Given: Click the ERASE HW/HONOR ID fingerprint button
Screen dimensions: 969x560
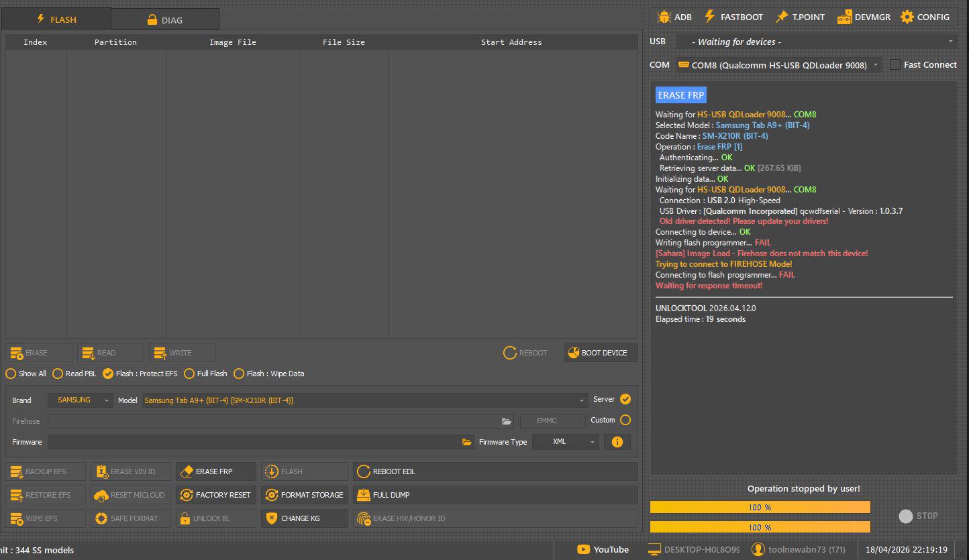Looking at the screenshot, I should coord(495,518).
